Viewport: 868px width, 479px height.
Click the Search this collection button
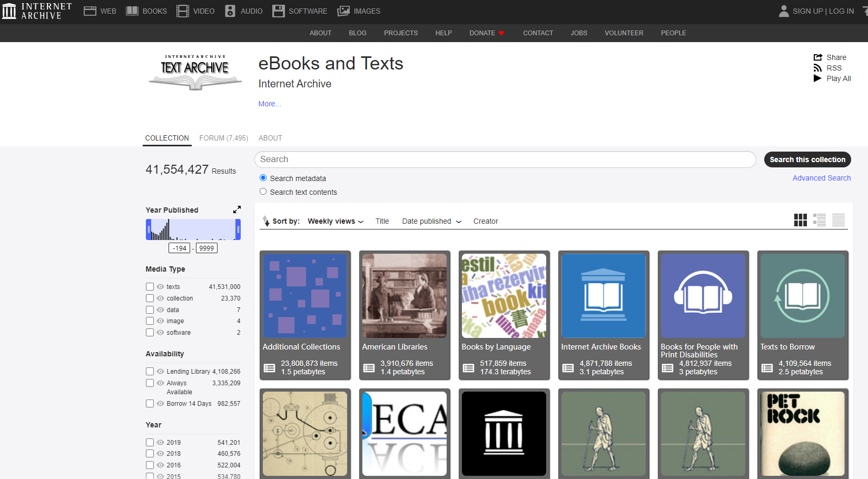point(807,159)
